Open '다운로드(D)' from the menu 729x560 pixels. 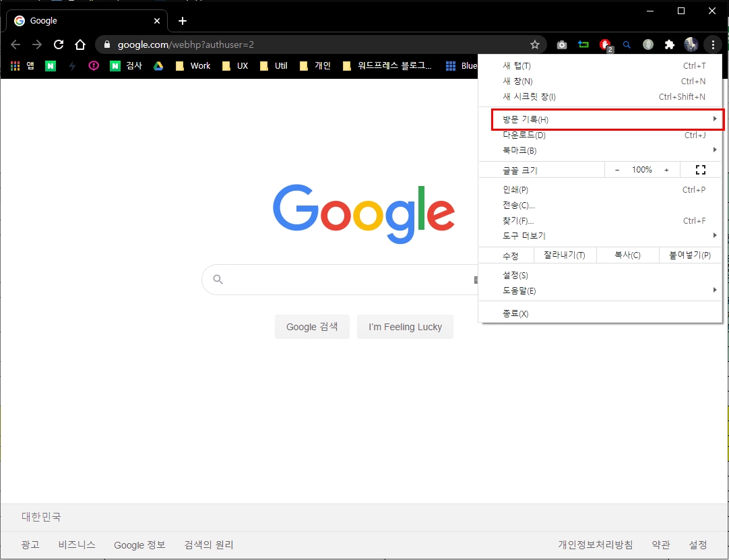pyautogui.click(x=600, y=135)
